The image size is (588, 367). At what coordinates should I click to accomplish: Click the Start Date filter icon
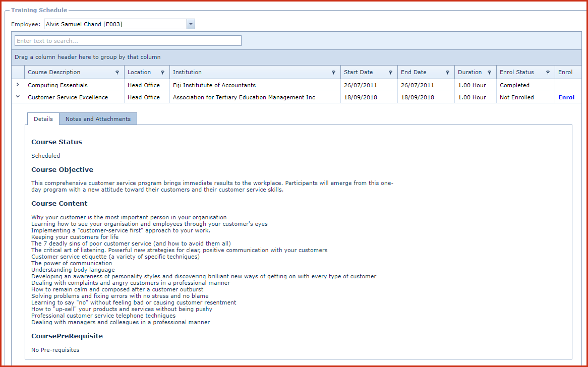390,73
